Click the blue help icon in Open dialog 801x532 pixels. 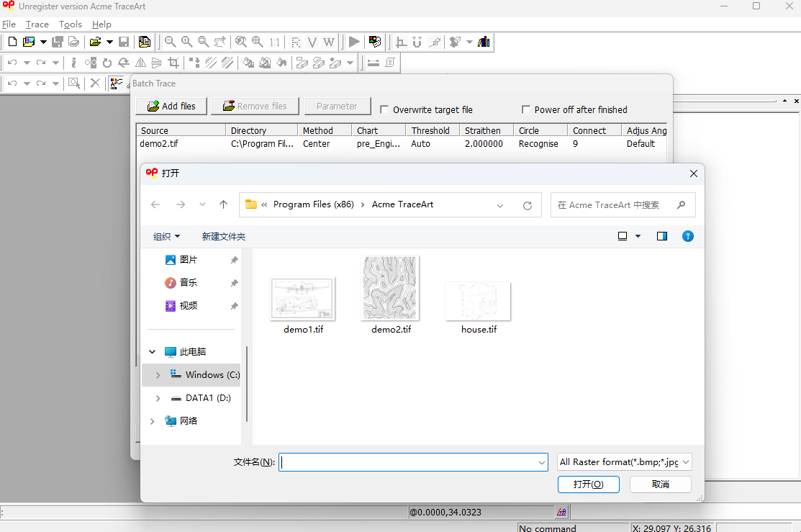(x=687, y=236)
